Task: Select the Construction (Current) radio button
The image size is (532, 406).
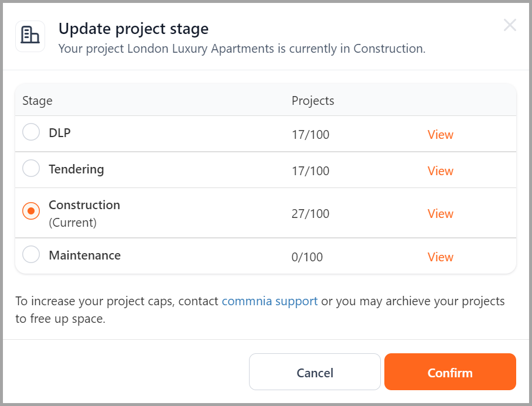Action: click(31, 211)
